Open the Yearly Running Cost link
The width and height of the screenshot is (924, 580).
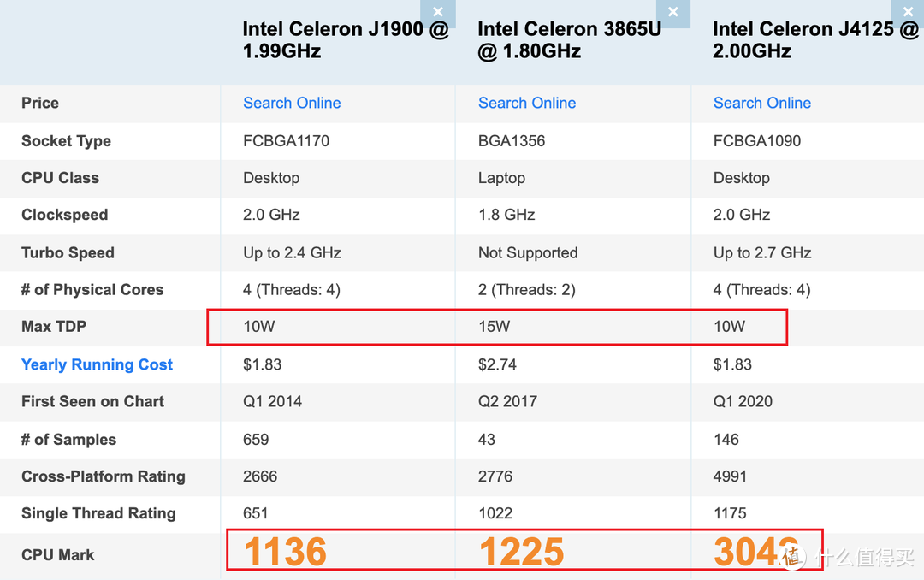pyautogui.click(x=97, y=364)
